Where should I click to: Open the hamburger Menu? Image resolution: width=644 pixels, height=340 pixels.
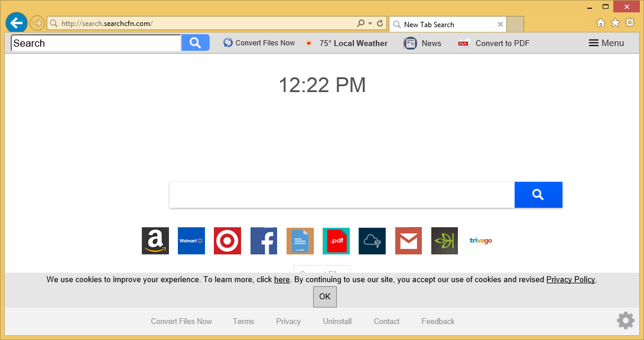point(606,43)
